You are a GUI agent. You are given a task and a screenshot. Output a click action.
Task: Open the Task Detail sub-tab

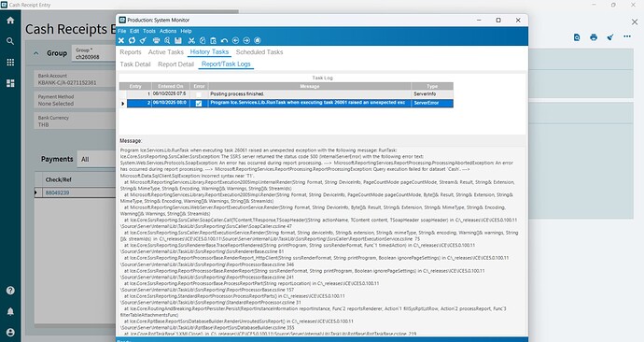(x=135, y=64)
